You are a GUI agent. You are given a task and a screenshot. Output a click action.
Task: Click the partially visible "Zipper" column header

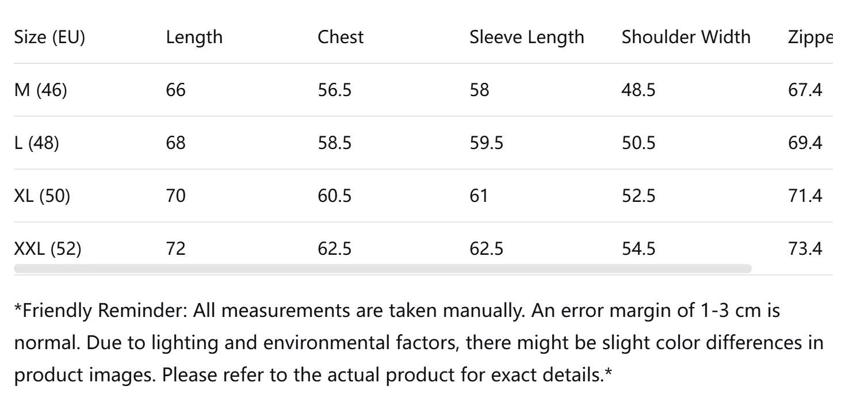(x=810, y=37)
